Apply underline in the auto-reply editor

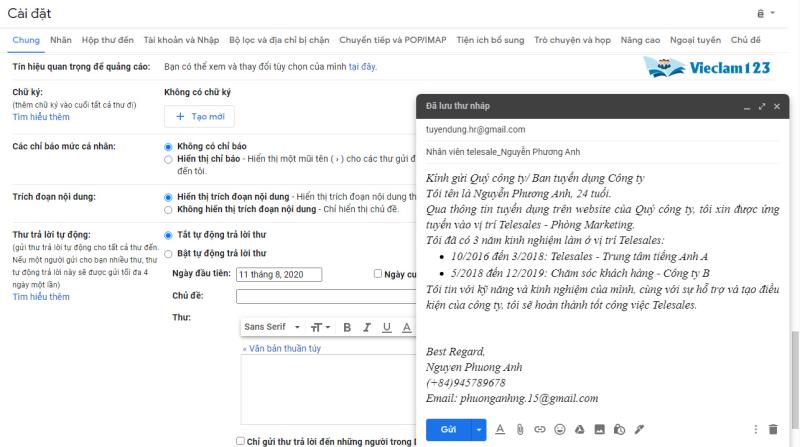[x=387, y=328]
